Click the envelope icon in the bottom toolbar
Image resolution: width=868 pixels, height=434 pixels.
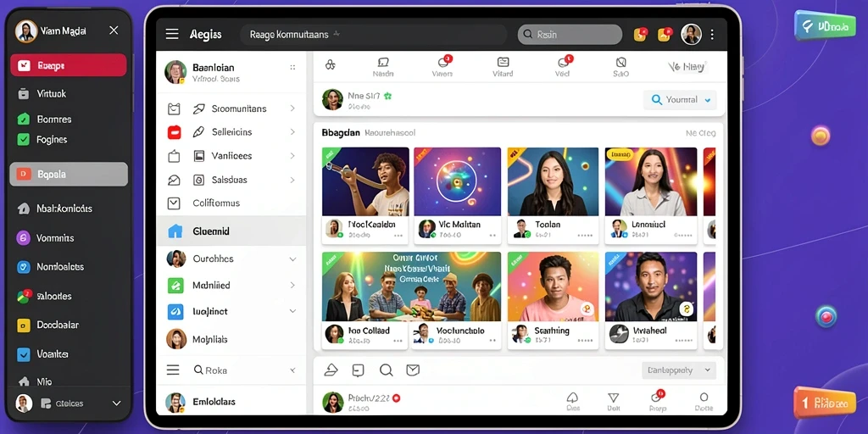click(413, 370)
